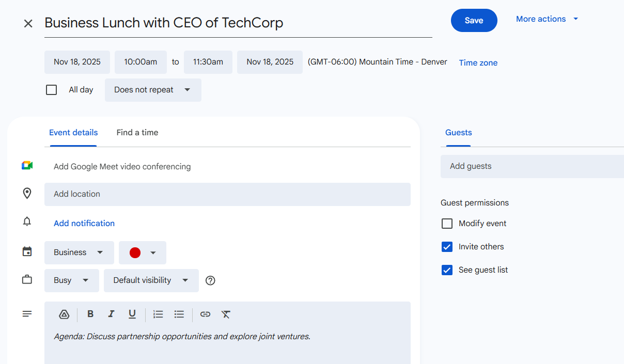
Task: Open the Business calendar dropdown
Action: point(79,252)
